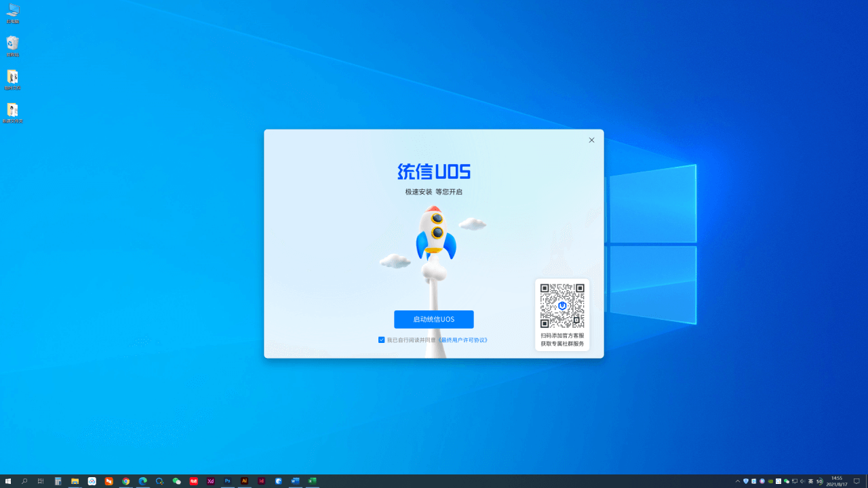
Task: Open the blue shield security tray icon
Action: tap(746, 481)
